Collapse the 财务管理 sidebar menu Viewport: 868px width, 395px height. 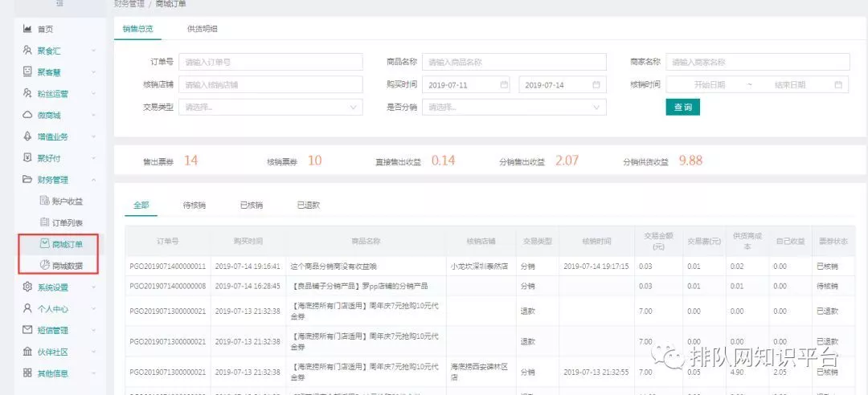pos(93,180)
